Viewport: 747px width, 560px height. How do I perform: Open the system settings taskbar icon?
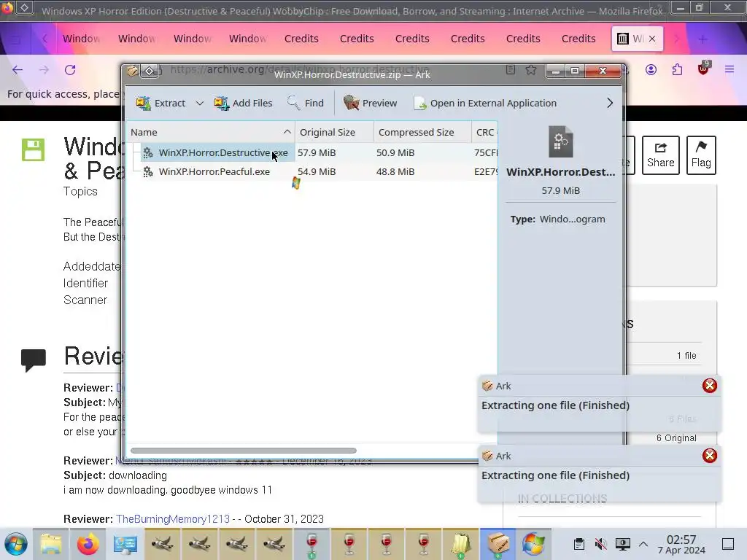(x=125, y=544)
